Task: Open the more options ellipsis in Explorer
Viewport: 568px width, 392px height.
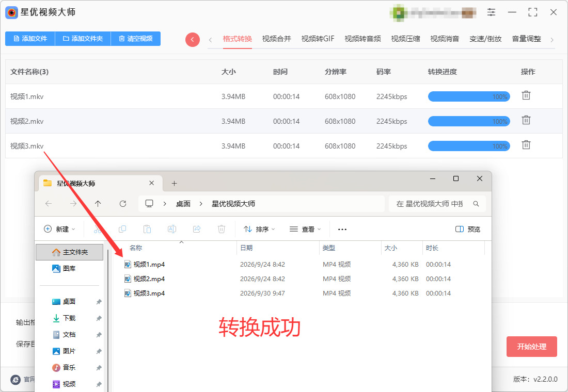Action: [342, 229]
